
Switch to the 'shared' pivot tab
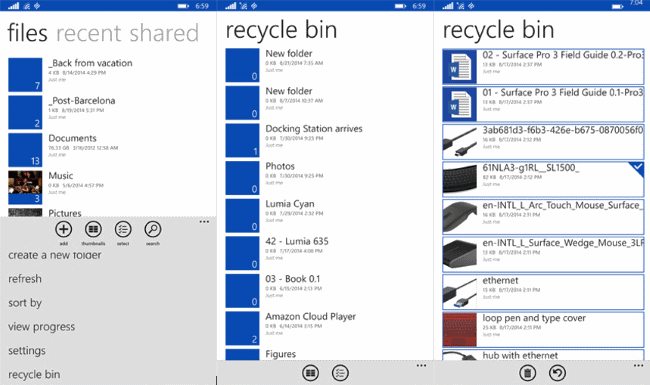coord(163,33)
